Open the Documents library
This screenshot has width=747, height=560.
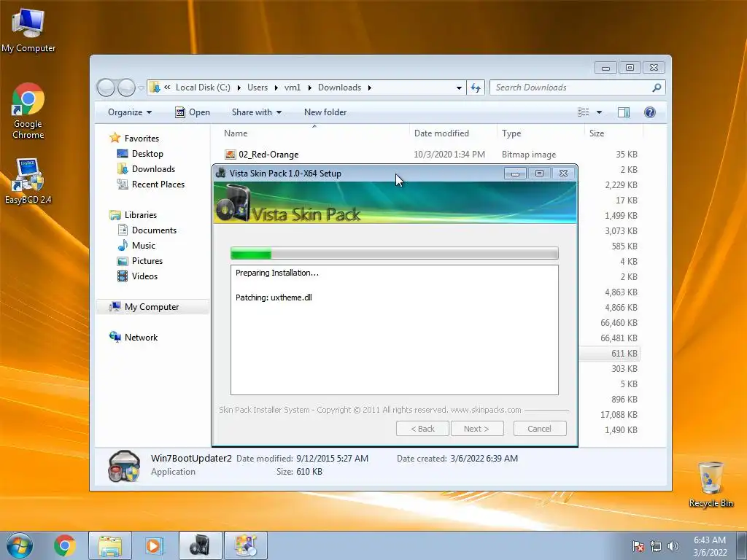[x=154, y=230]
